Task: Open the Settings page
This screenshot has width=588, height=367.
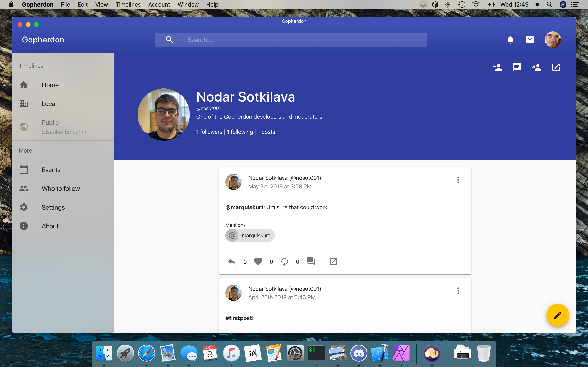Action: (x=53, y=207)
